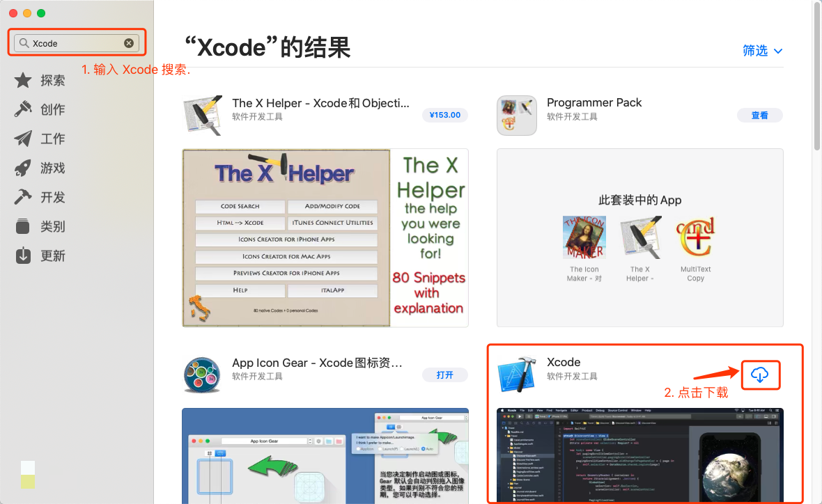This screenshot has width=822, height=504.
Task: Click 软件开发工具 under Programmer Pack
Action: 572,117
